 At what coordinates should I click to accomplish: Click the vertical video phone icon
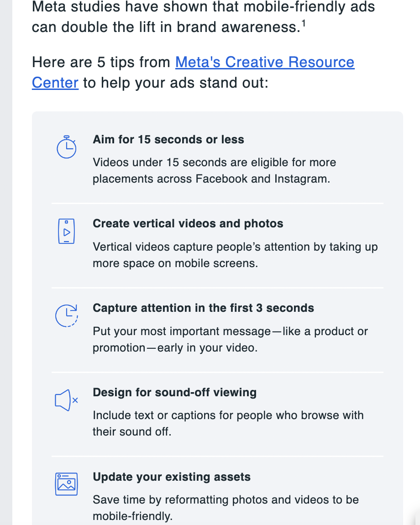66,231
